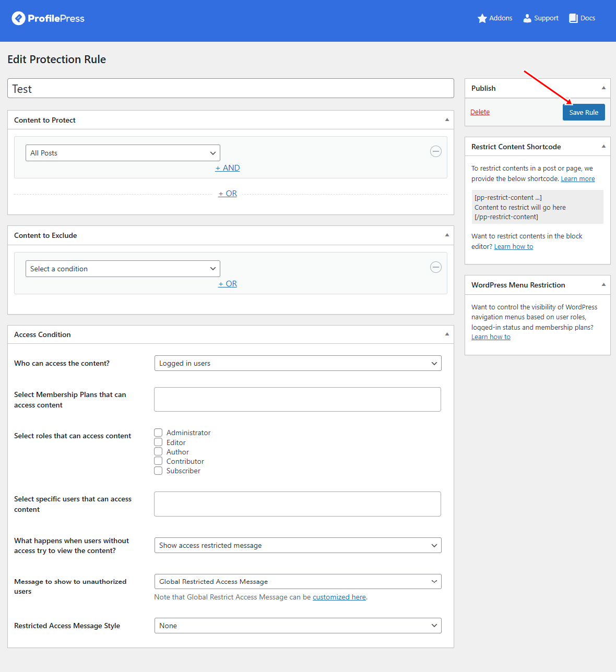Click the Select Membership Plans input box
616x672 pixels.
(297, 399)
